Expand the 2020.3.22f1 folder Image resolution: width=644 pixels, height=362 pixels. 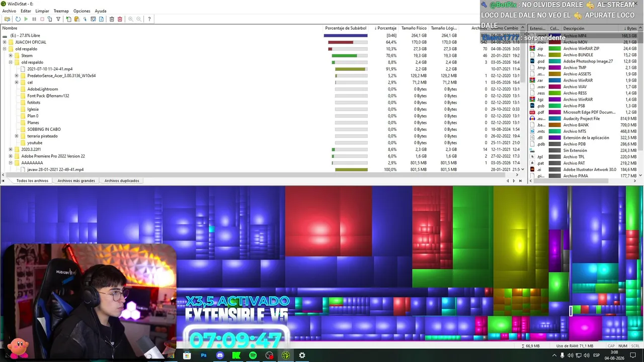tap(11, 149)
